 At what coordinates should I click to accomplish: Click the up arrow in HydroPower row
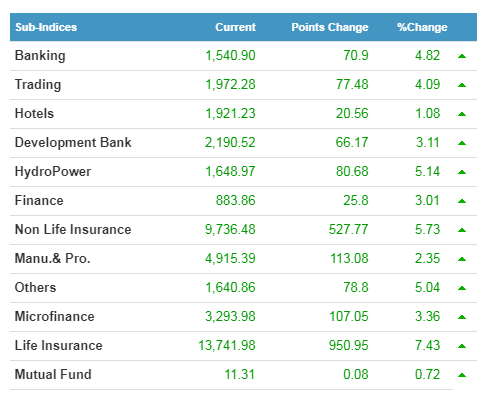click(462, 172)
